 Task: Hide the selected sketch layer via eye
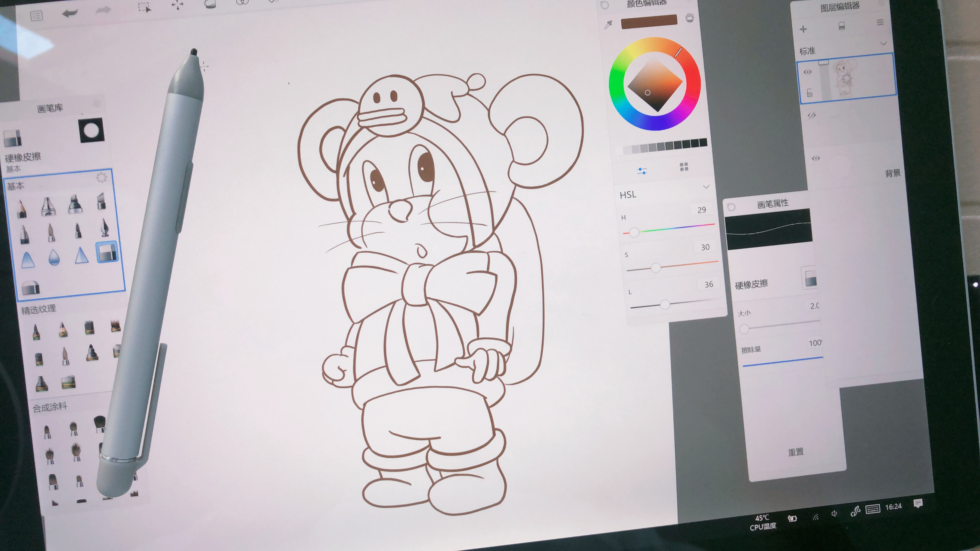point(807,72)
